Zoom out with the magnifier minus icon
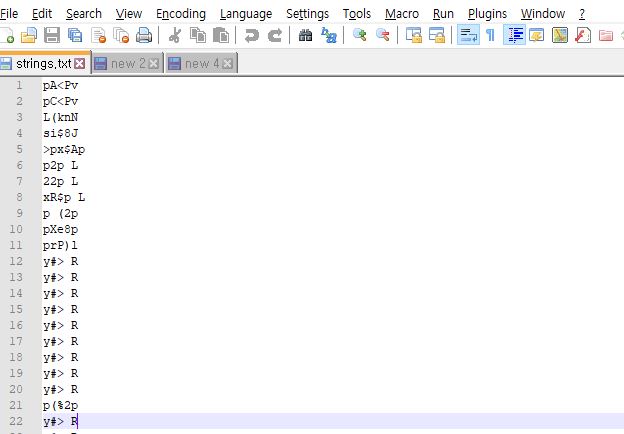Viewport: 624px width, 434px height. click(x=382, y=35)
